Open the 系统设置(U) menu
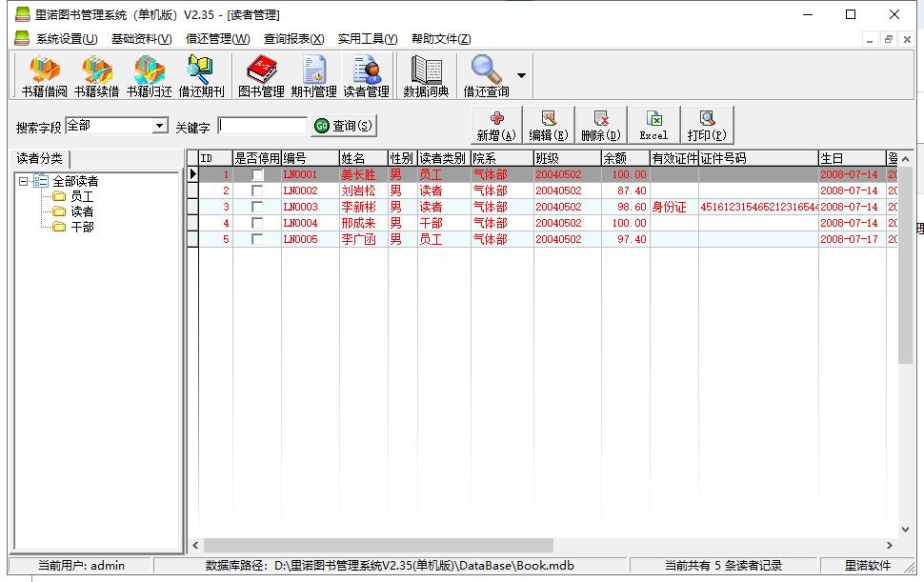The width and height of the screenshot is (924, 582). coord(67,39)
